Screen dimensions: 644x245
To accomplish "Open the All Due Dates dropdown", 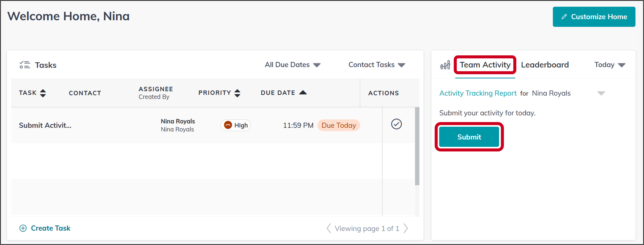I will click(292, 65).
